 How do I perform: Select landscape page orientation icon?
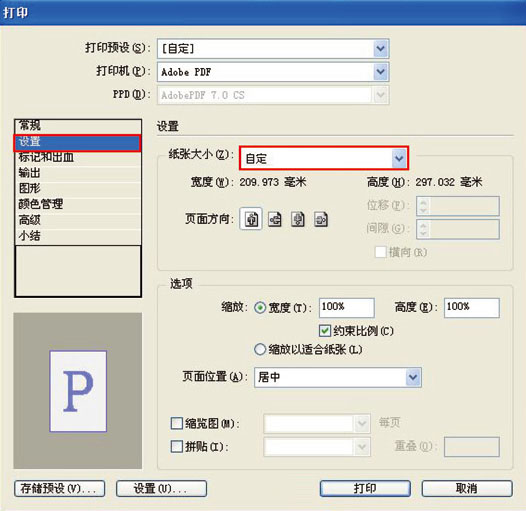point(274,219)
